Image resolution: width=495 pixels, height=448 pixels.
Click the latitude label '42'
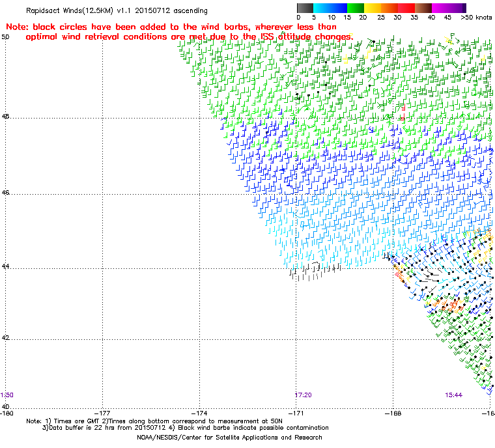click(x=5, y=338)
